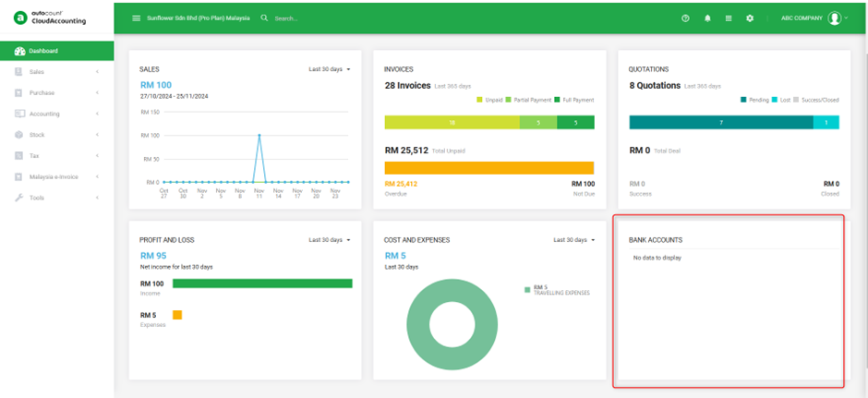Click the '27/10/2024 - 25/11/2024' date range

point(174,96)
